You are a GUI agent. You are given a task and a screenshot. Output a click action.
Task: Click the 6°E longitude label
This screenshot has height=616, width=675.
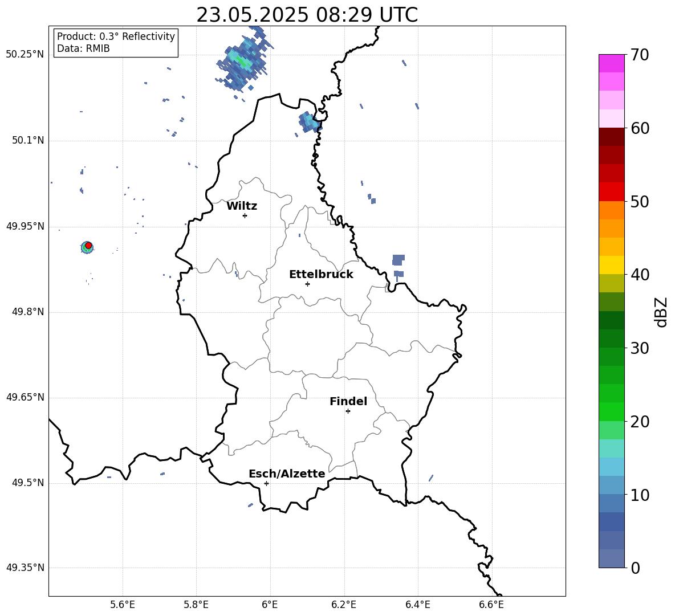pyautogui.click(x=270, y=605)
